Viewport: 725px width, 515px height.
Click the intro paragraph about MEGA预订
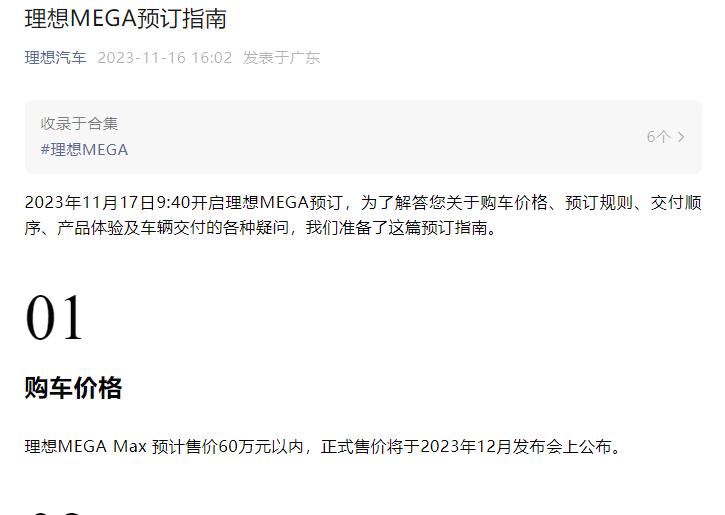coord(363,215)
